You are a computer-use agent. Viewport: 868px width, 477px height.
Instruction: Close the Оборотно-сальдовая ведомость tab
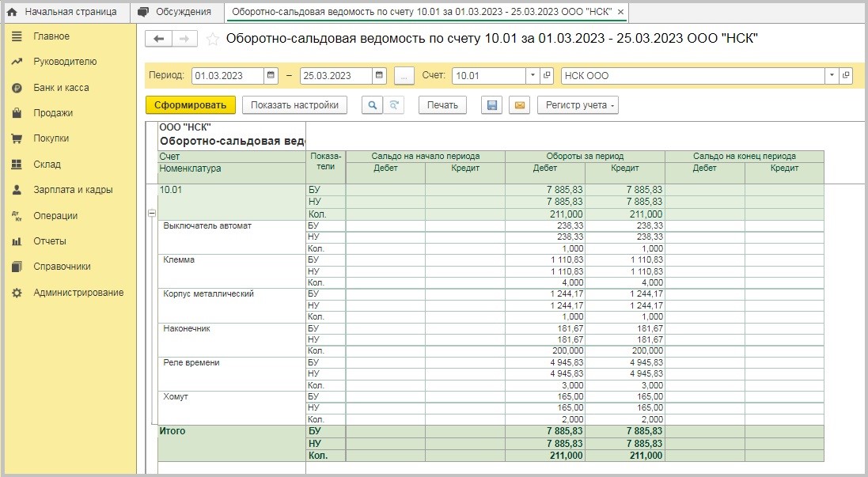620,12
